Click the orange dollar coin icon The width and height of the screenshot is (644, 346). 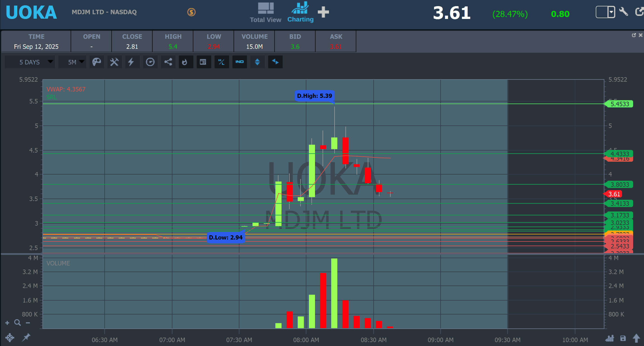191,12
